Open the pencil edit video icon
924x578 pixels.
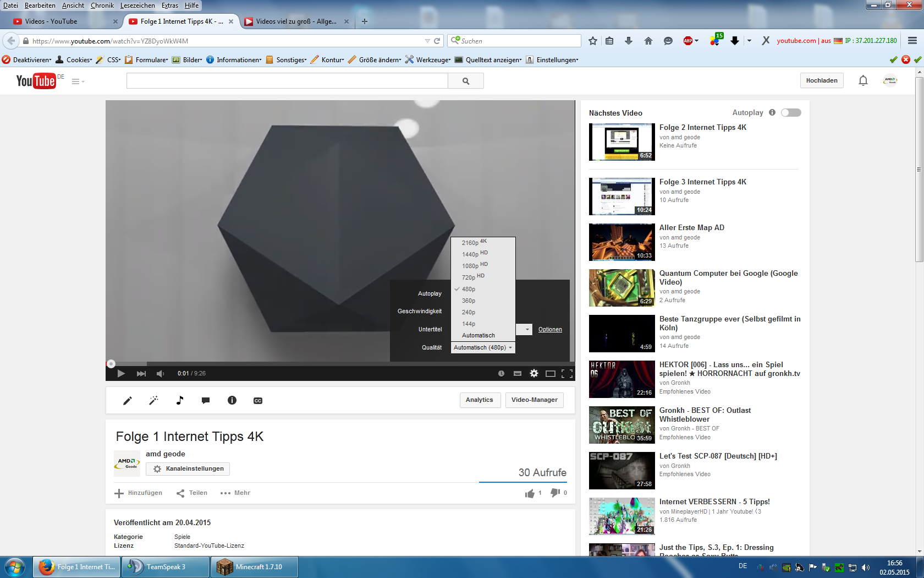point(127,401)
